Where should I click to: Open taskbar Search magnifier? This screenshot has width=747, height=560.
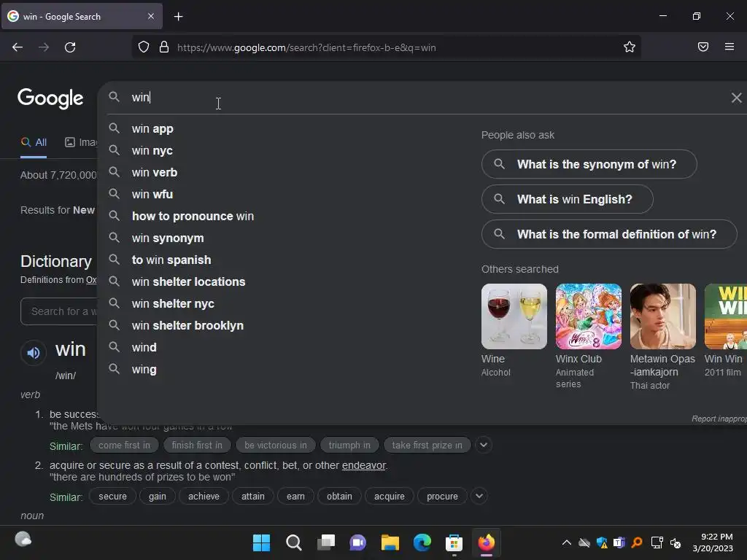(x=293, y=542)
